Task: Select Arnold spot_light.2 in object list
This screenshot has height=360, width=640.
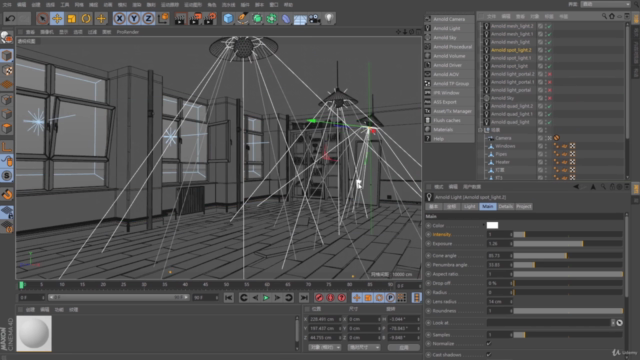Action: (x=511, y=50)
